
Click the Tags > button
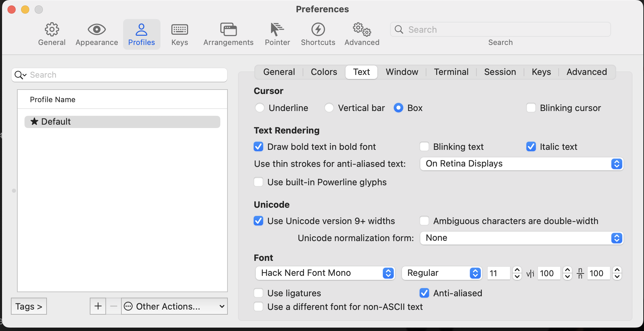tap(29, 306)
